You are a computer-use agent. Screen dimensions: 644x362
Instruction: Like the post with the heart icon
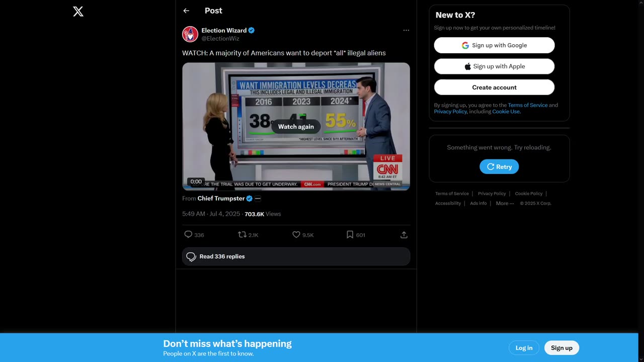296,234
